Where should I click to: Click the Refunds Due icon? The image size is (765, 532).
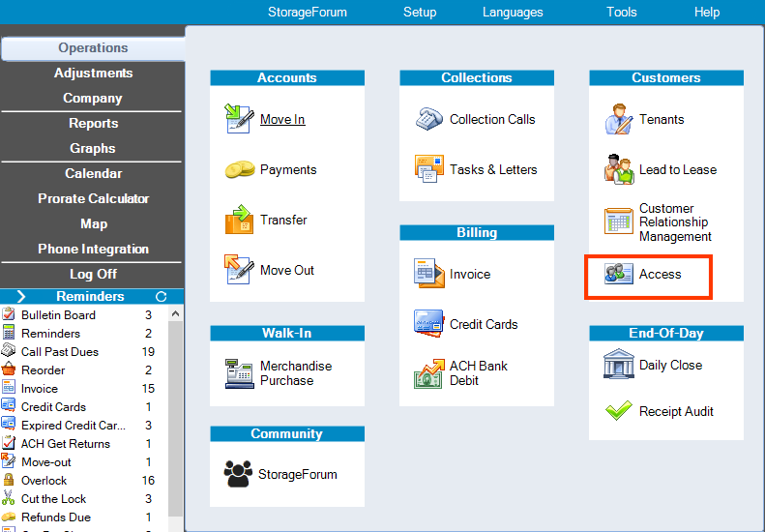click(x=9, y=517)
